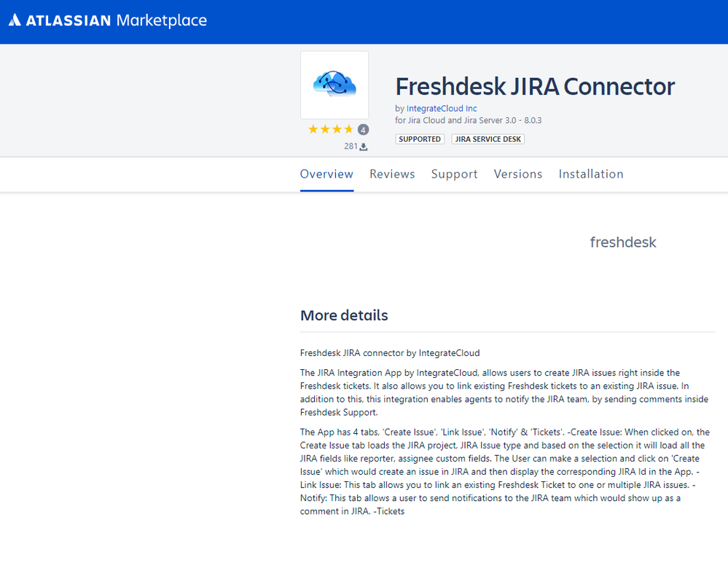Click paragraph starting 'The App has 4 tabs'
The height and width of the screenshot is (565, 728).
[505, 472]
